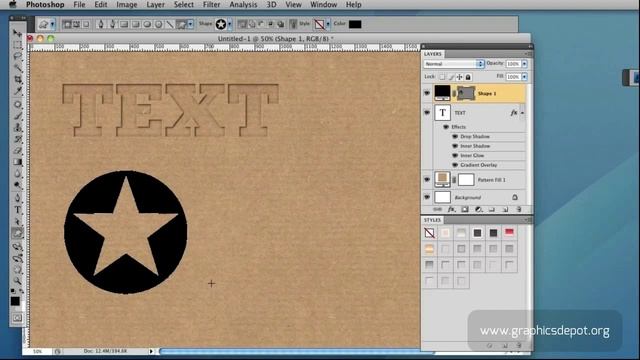
Task: Select the Blur tool
Action: 17,173
